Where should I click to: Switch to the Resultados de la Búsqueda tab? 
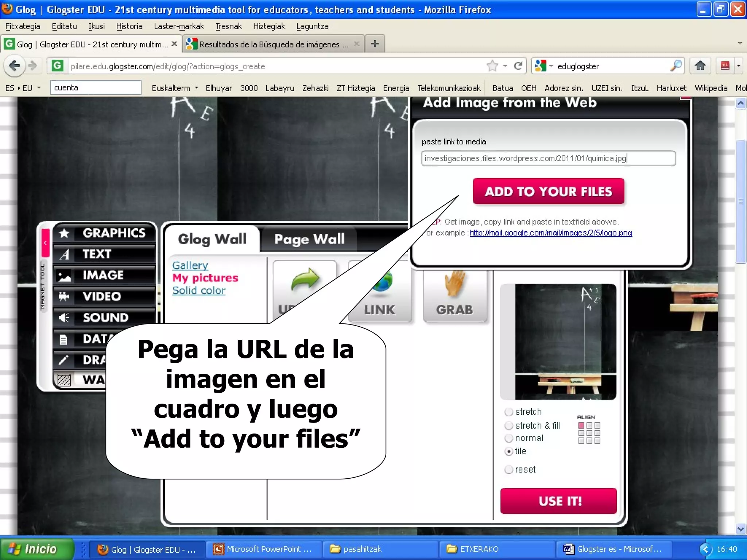pyautogui.click(x=274, y=44)
